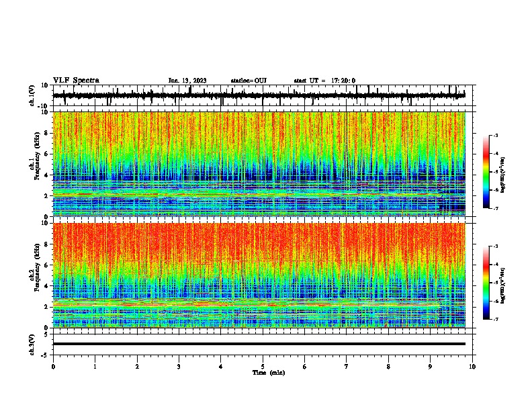Click the "-3" value on ch.1 colorbar
532x411 pixels.
click(x=495, y=135)
